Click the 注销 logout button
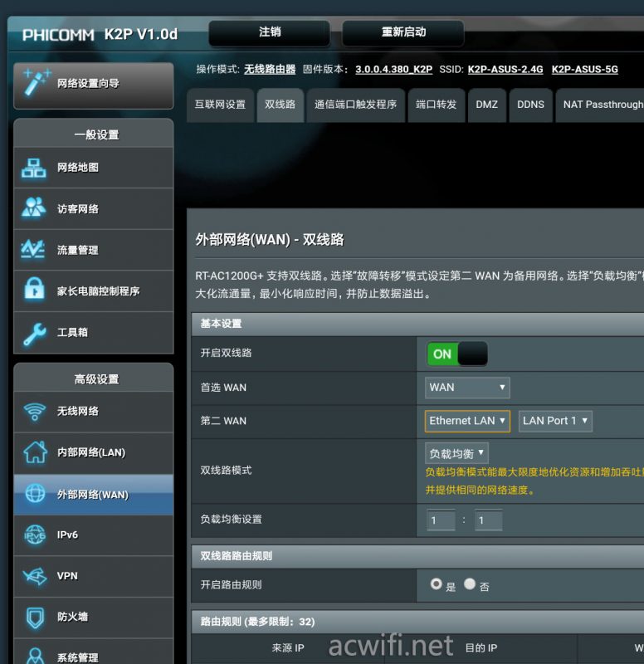This screenshot has height=664, width=644. 269,32
